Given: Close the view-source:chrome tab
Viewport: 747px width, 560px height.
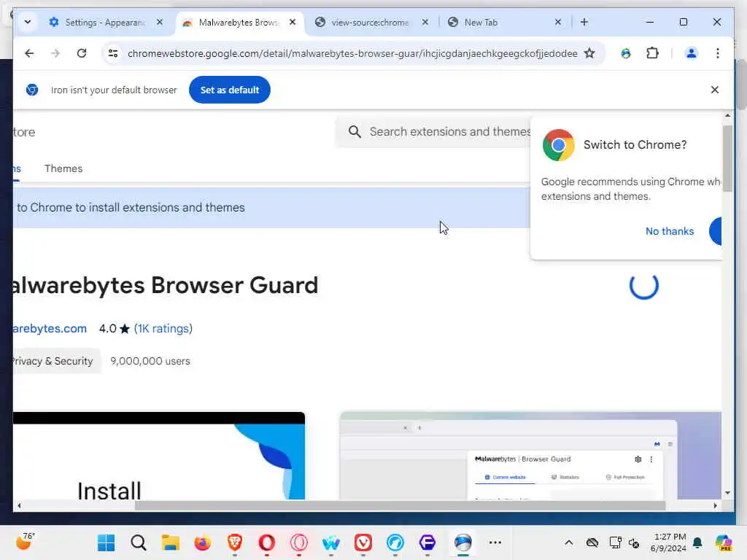Looking at the screenshot, I should (x=425, y=22).
